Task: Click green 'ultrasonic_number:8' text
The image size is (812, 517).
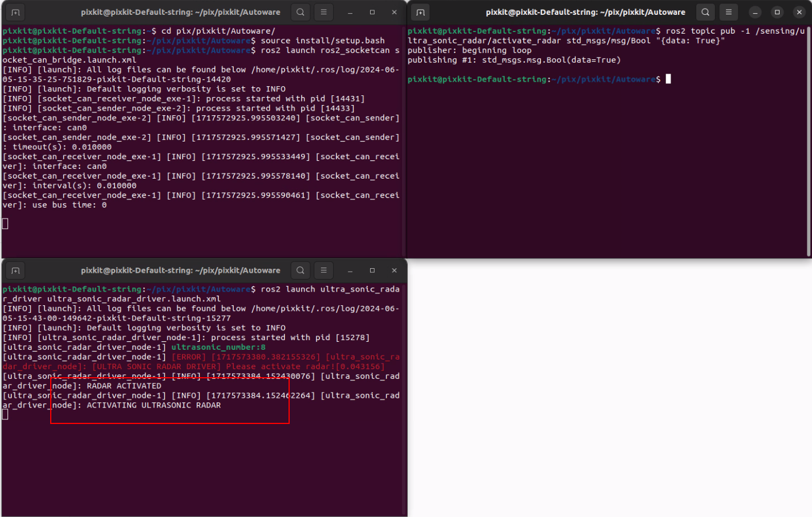Action: (218, 347)
